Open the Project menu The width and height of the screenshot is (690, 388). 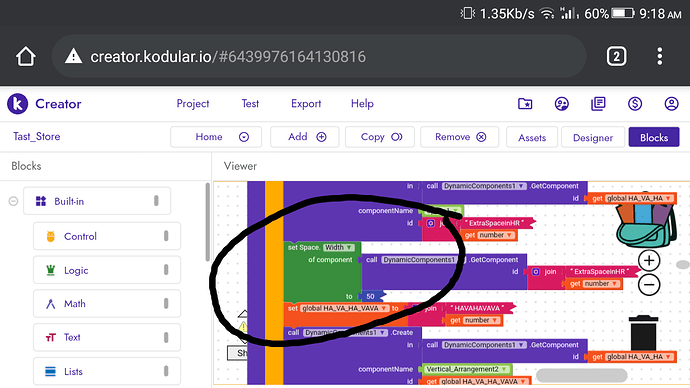[x=193, y=104]
